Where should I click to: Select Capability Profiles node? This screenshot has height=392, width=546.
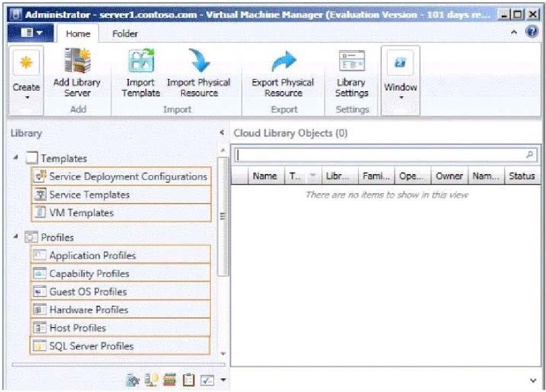pos(121,274)
